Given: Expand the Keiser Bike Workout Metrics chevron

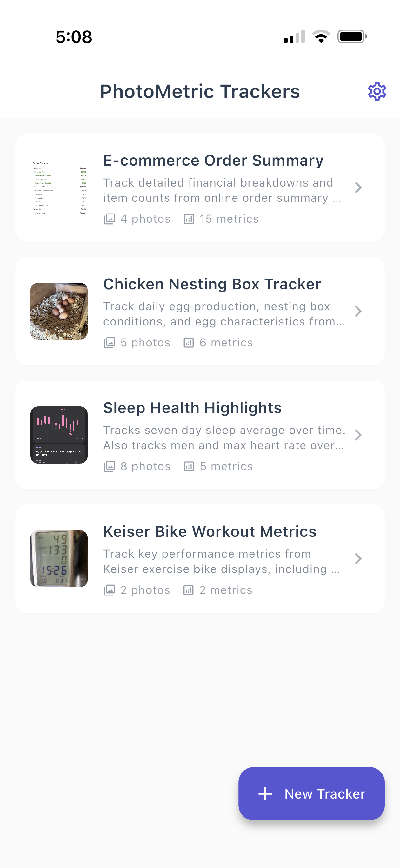Looking at the screenshot, I should pyautogui.click(x=359, y=559).
